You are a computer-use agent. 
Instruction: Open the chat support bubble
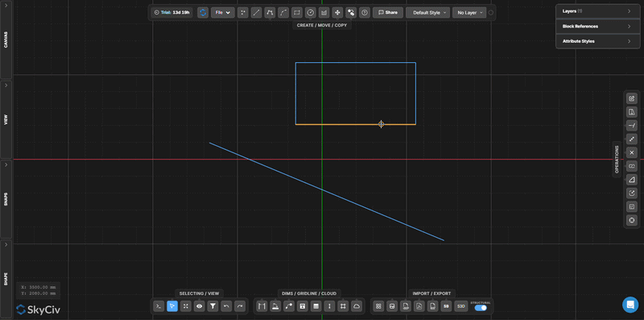point(630,305)
